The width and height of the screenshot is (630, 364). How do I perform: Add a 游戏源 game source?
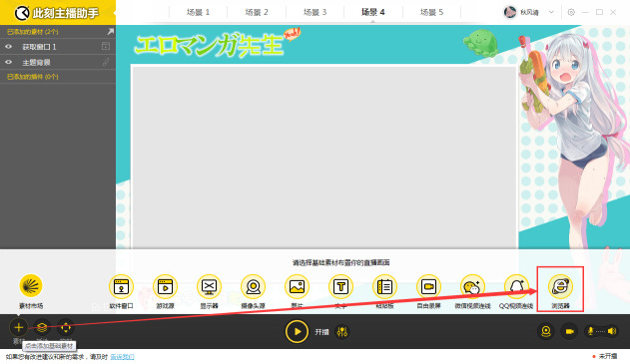(165, 287)
